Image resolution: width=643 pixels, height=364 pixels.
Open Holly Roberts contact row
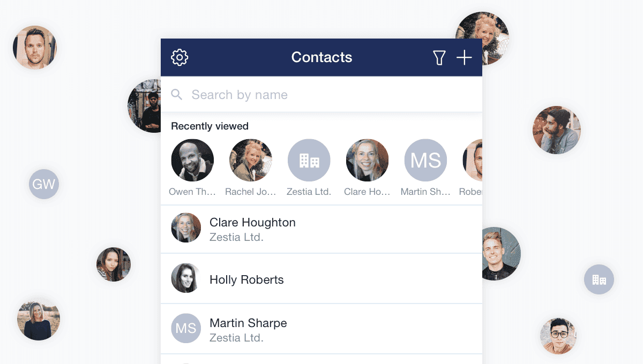pyautogui.click(x=322, y=278)
